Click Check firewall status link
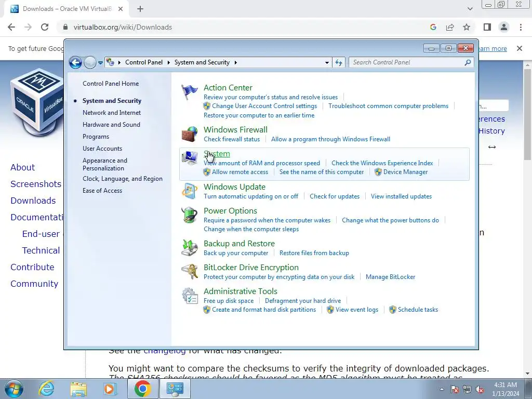Viewport: 532px width, 399px height. point(232,139)
